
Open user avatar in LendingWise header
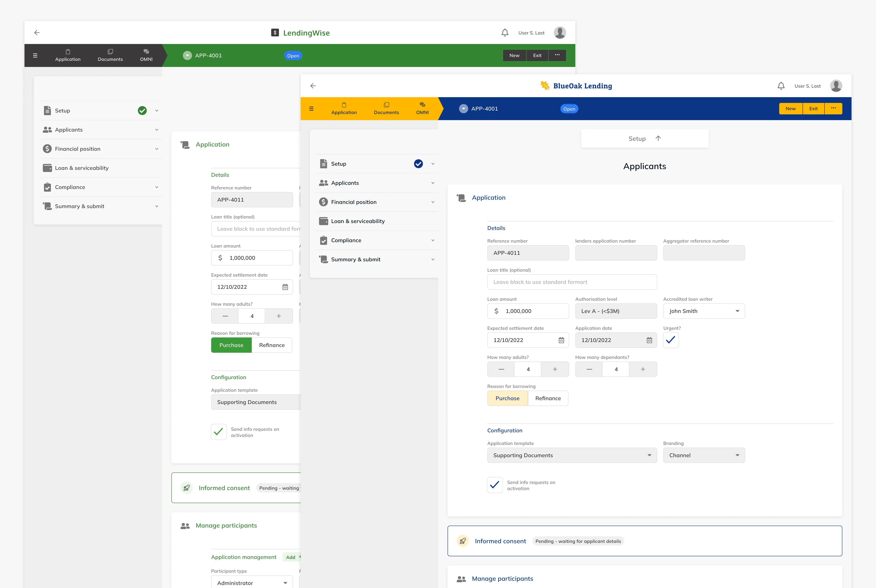[560, 33]
